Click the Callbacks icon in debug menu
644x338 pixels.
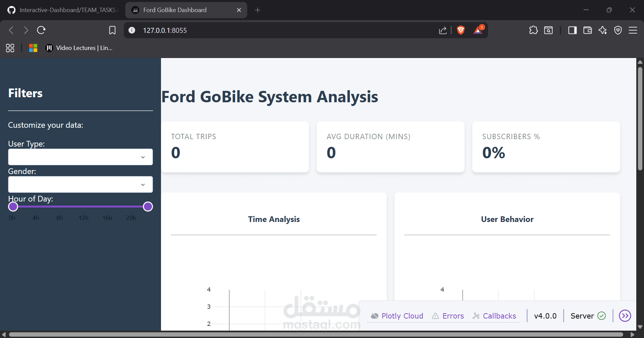476,316
